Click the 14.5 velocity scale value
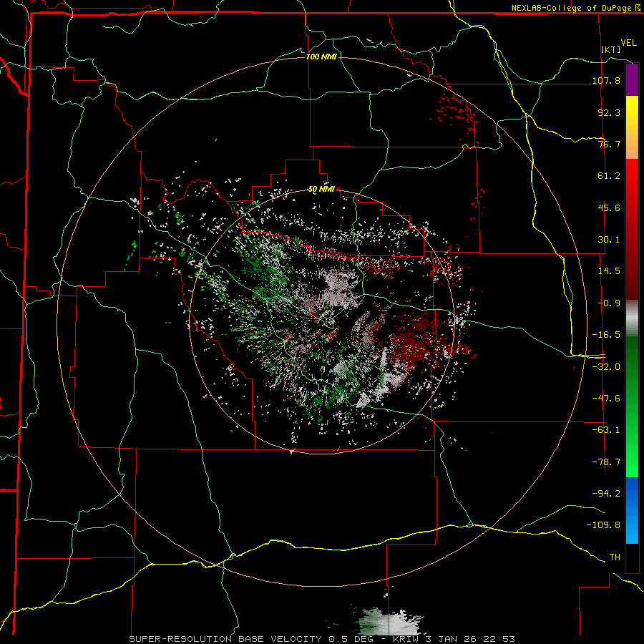Viewport: 644px width, 644px height. pos(609,271)
